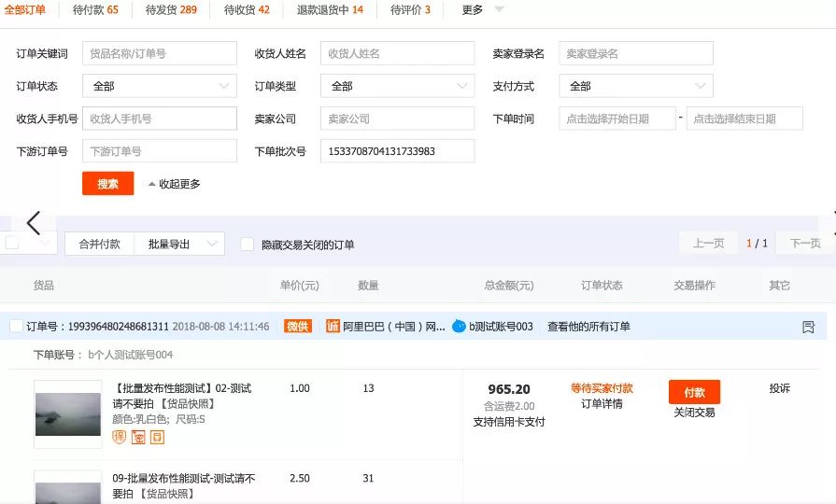Click the 密 badge icon
This screenshot has height=504, width=836.
[x=138, y=438]
